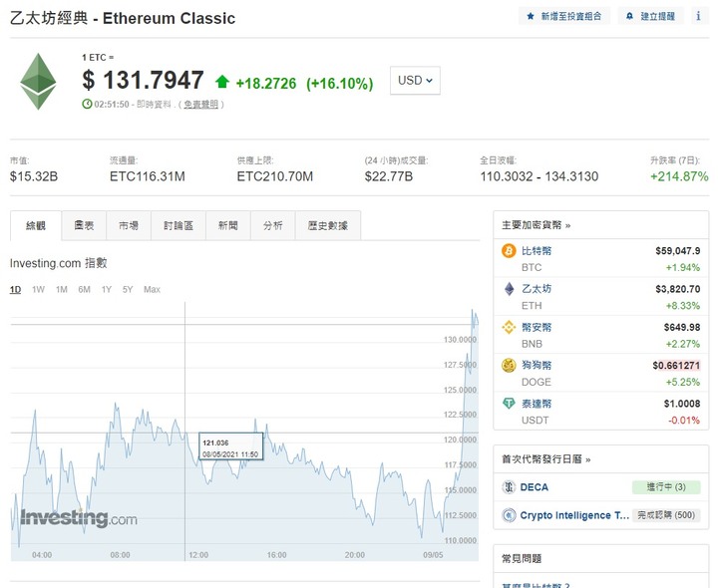This screenshot has height=588, width=718.
Task: Open the 泰達幣 Tether link
Action: [x=537, y=404]
